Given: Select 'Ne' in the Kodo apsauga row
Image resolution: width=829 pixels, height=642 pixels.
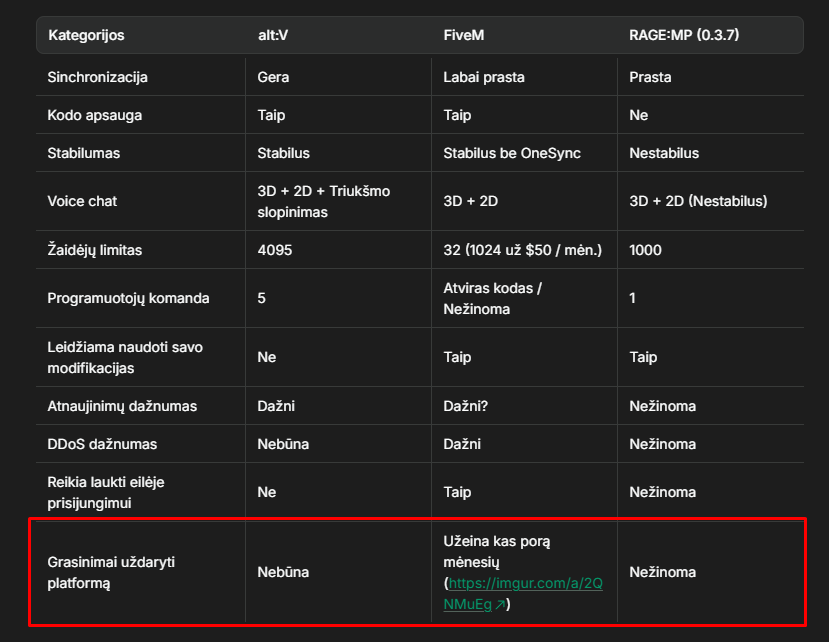Looking at the screenshot, I should pyautogui.click(x=638, y=115).
